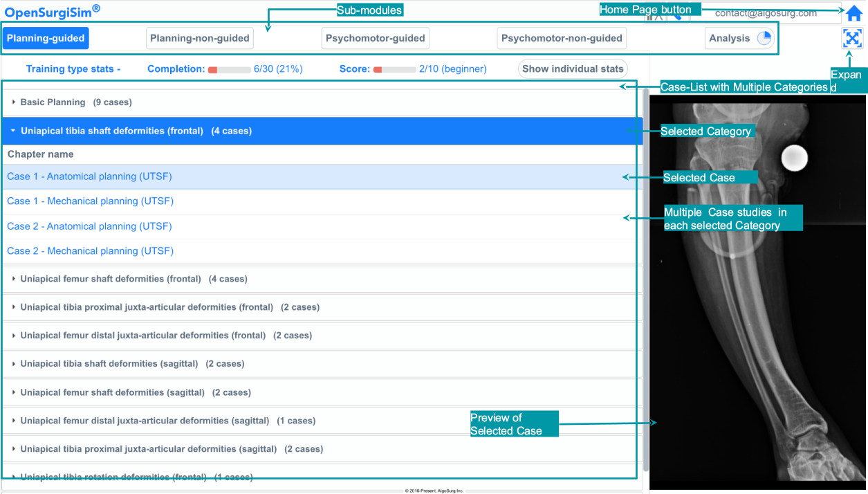
Task: Click the Analysis pie chart icon
Action: point(764,39)
